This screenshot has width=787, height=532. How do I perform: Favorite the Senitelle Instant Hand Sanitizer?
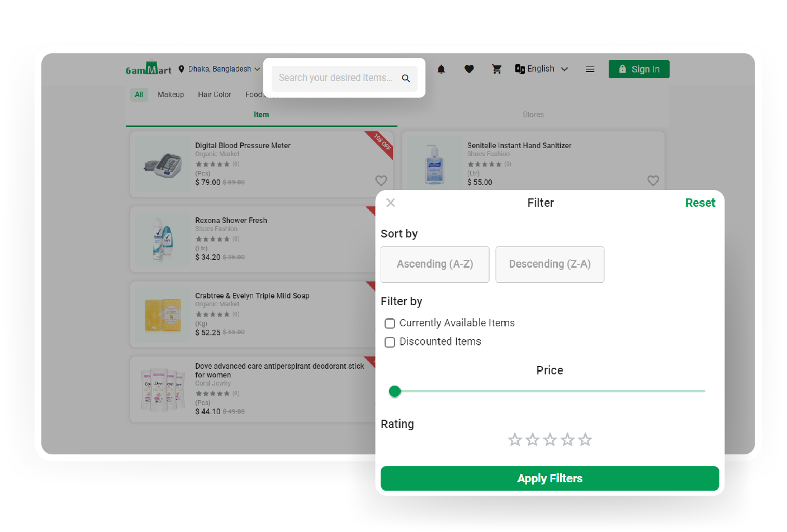(x=653, y=180)
